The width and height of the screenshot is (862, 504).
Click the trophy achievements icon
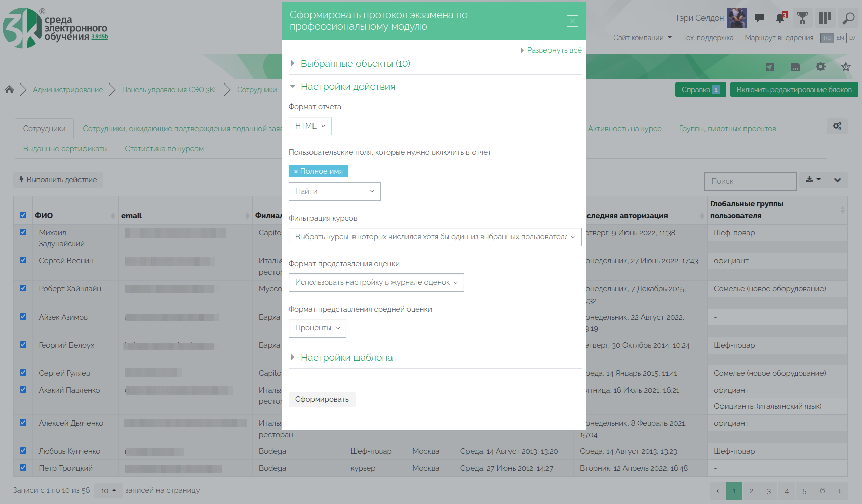[x=802, y=18]
